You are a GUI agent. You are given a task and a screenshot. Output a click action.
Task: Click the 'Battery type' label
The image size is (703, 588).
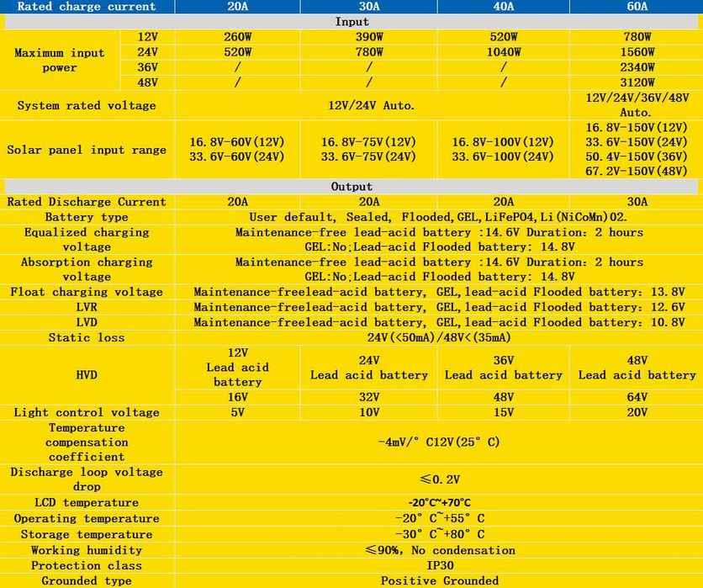coord(87,217)
